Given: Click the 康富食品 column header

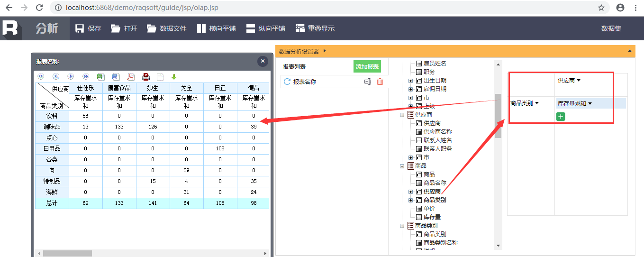Looking at the screenshot, I should tap(119, 88).
